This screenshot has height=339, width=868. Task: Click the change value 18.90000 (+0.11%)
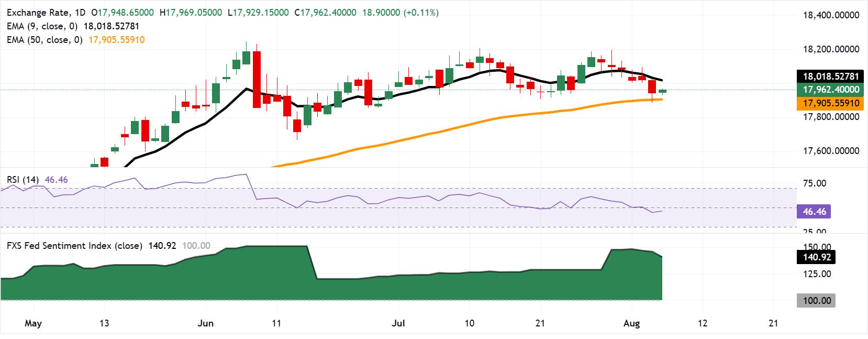(400, 13)
